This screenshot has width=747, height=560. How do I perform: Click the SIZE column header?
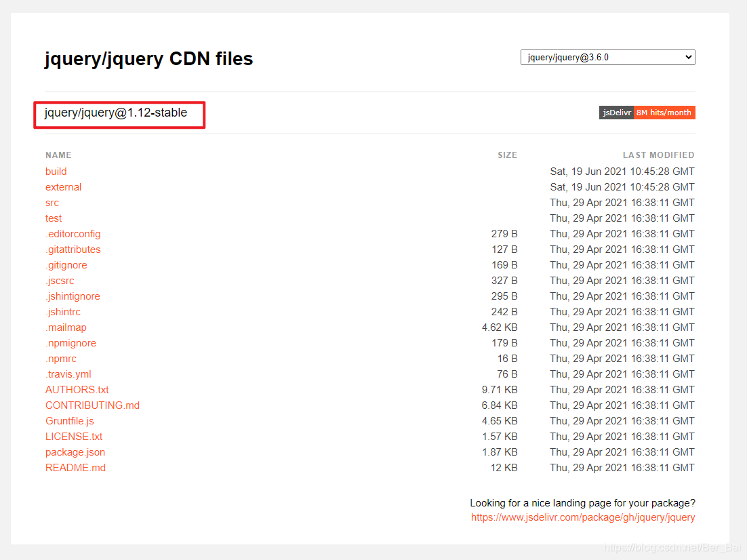click(x=507, y=155)
